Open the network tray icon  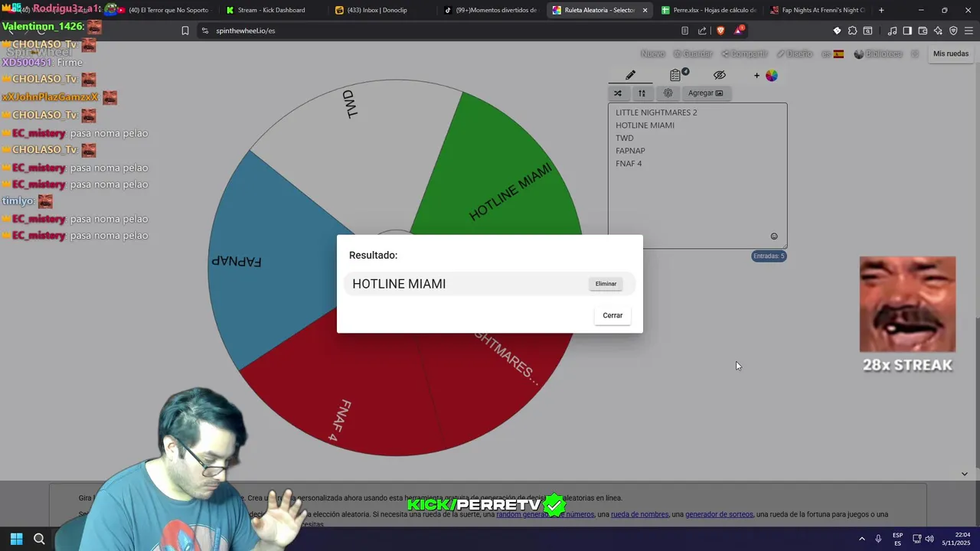click(x=917, y=539)
